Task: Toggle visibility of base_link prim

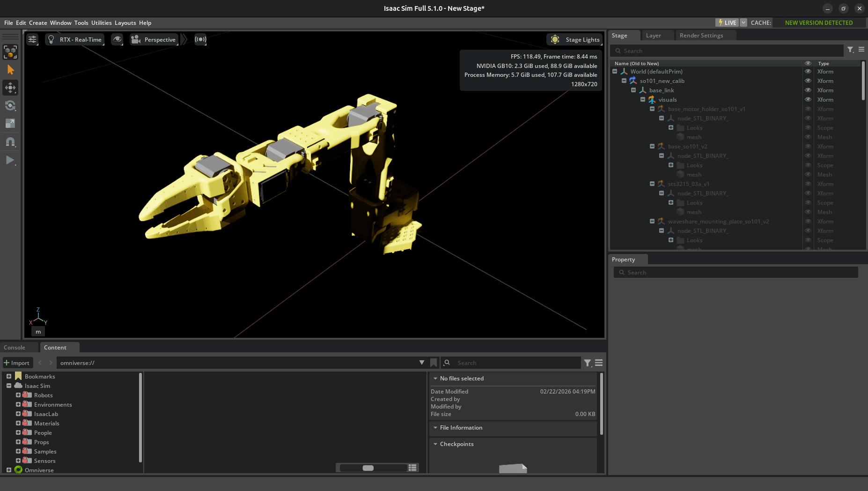Action: click(x=808, y=90)
